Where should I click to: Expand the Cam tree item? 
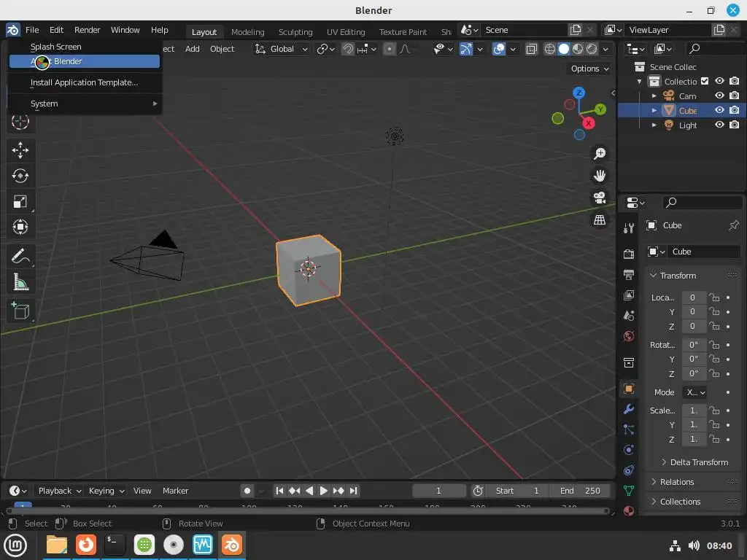pos(654,96)
